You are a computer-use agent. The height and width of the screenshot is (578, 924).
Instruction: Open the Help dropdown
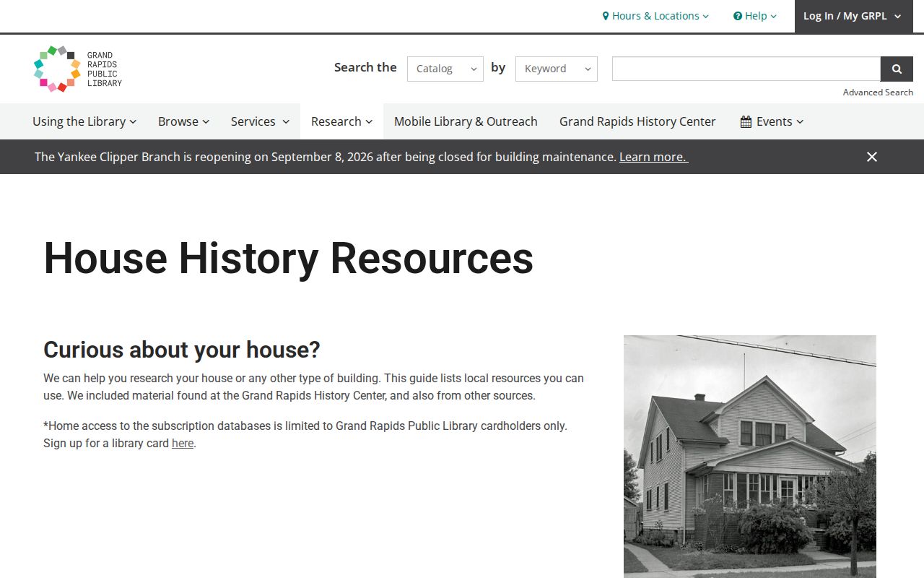pos(755,16)
